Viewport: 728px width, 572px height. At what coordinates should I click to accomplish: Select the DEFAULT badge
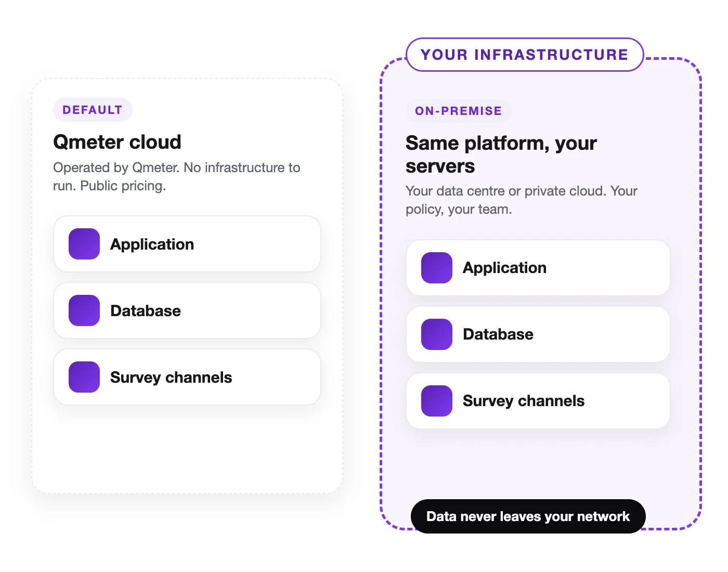pyautogui.click(x=93, y=110)
